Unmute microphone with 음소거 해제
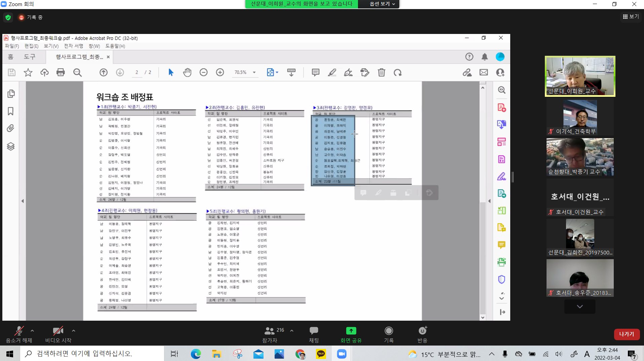This screenshot has width=644, height=361. [x=19, y=334]
